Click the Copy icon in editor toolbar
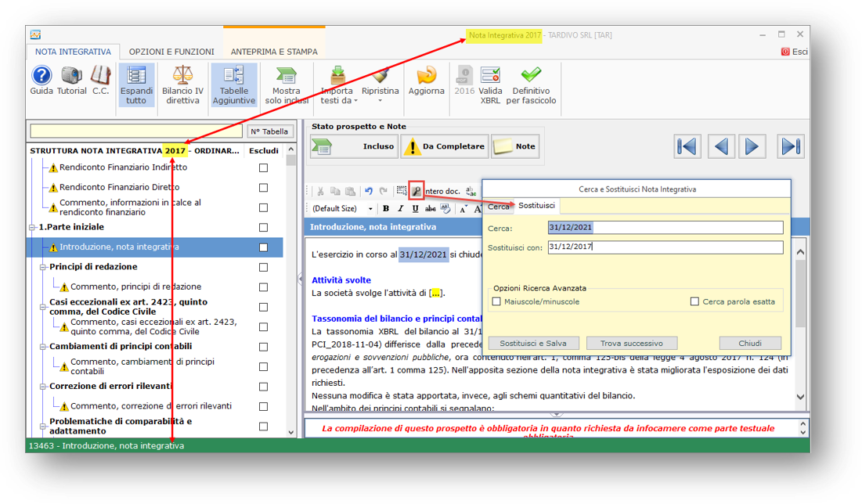The image size is (862, 504). 335,191
